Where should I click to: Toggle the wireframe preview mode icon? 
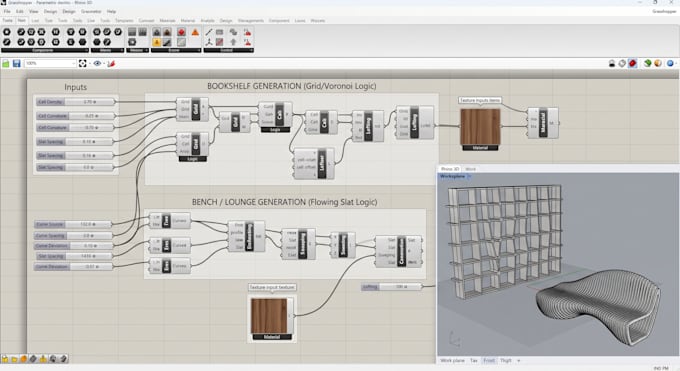(x=622, y=63)
